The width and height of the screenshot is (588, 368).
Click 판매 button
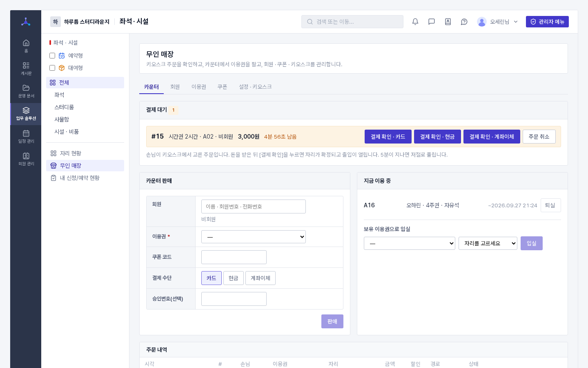(332, 321)
